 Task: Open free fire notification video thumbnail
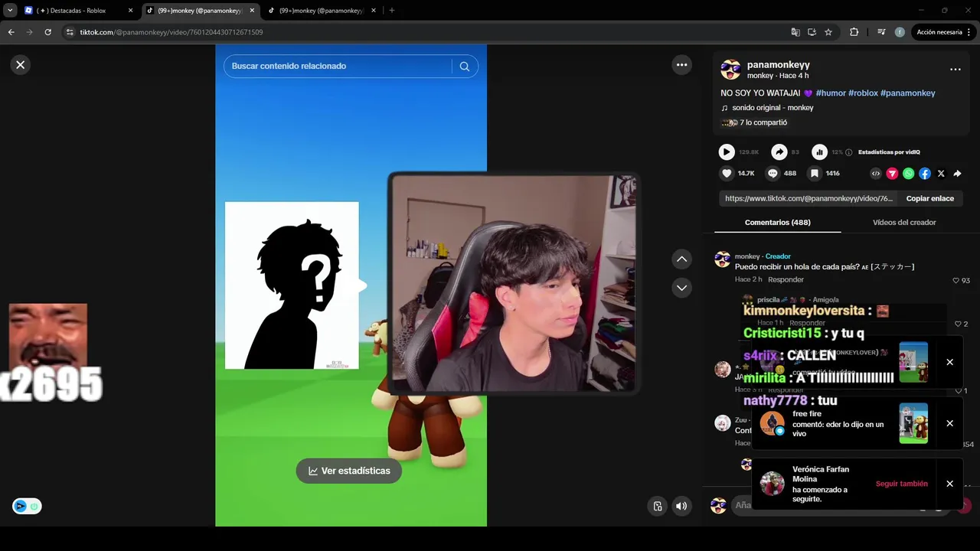[x=913, y=423]
